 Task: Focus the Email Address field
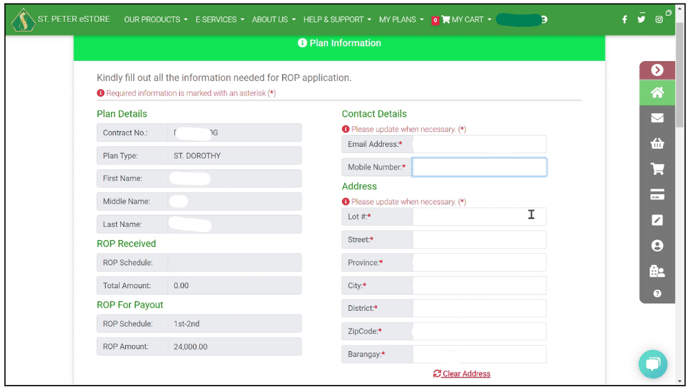point(479,144)
